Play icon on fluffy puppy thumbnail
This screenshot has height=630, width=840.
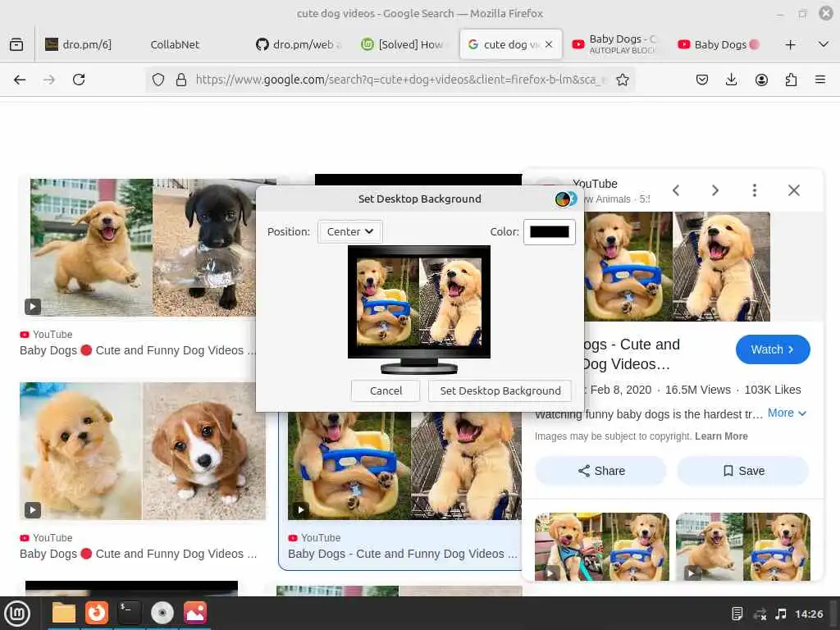pos(33,510)
